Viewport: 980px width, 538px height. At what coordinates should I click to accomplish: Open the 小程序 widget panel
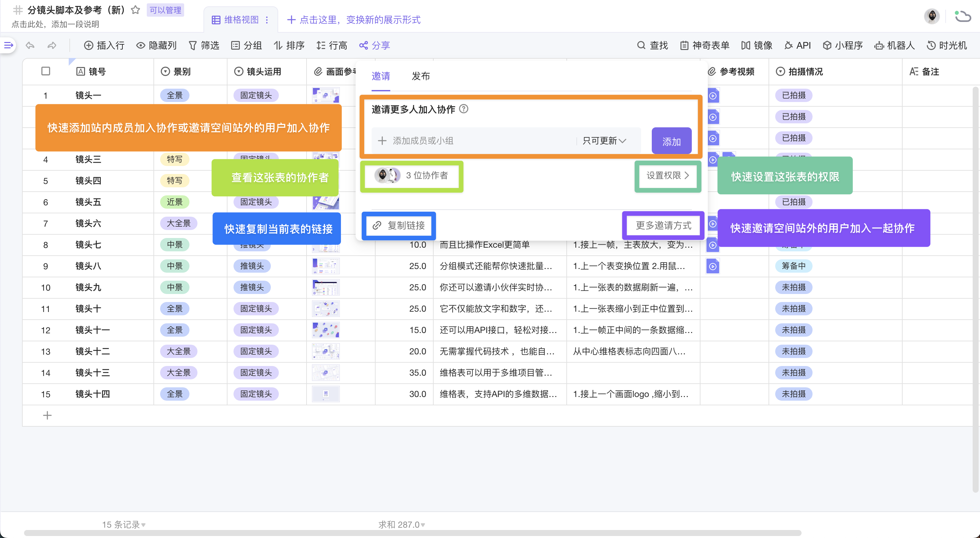click(x=842, y=46)
